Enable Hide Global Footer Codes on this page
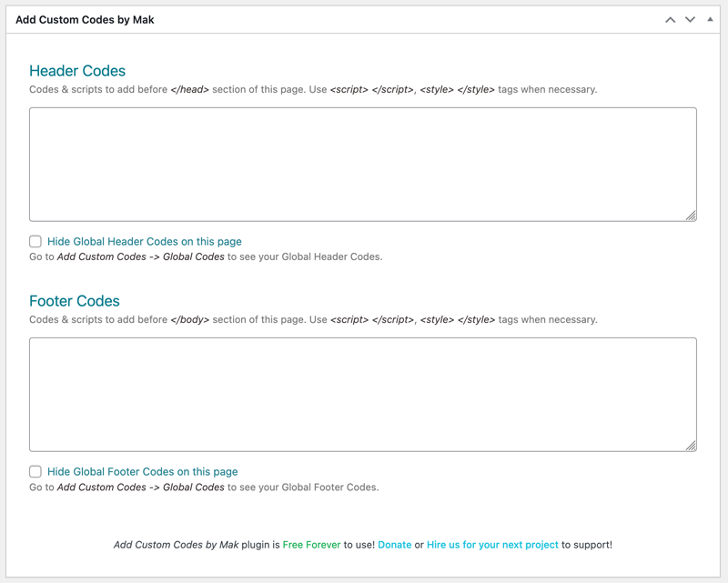The width and height of the screenshot is (728, 583). tap(34, 471)
